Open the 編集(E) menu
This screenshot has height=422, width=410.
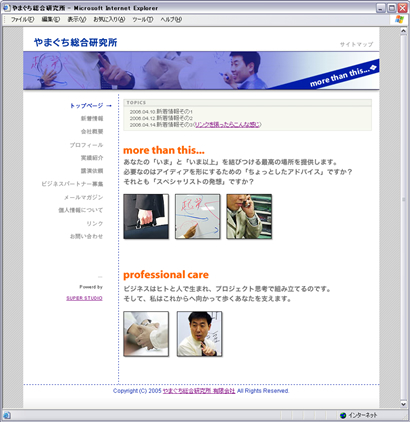[x=51, y=19]
